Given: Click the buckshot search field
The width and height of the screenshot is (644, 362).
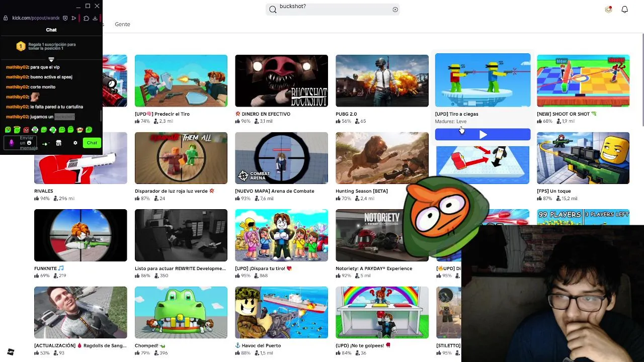Looking at the screenshot, I should pyautogui.click(x=334, y=9).
